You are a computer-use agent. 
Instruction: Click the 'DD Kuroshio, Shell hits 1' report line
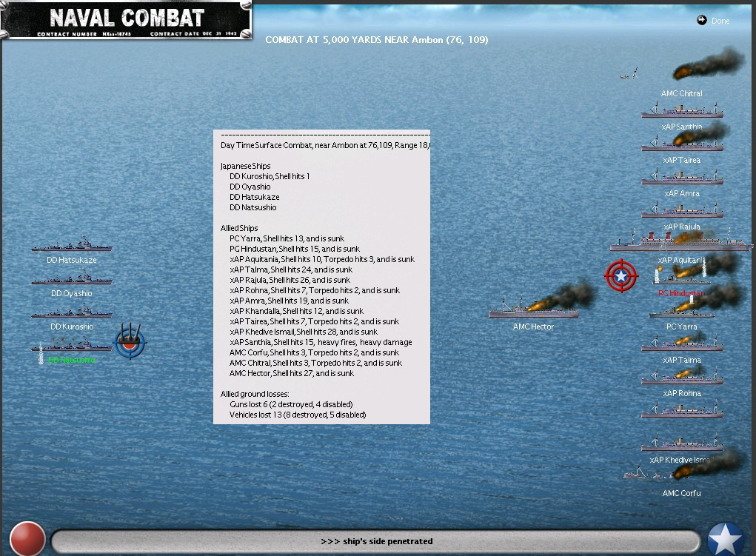tap(270, 176)
